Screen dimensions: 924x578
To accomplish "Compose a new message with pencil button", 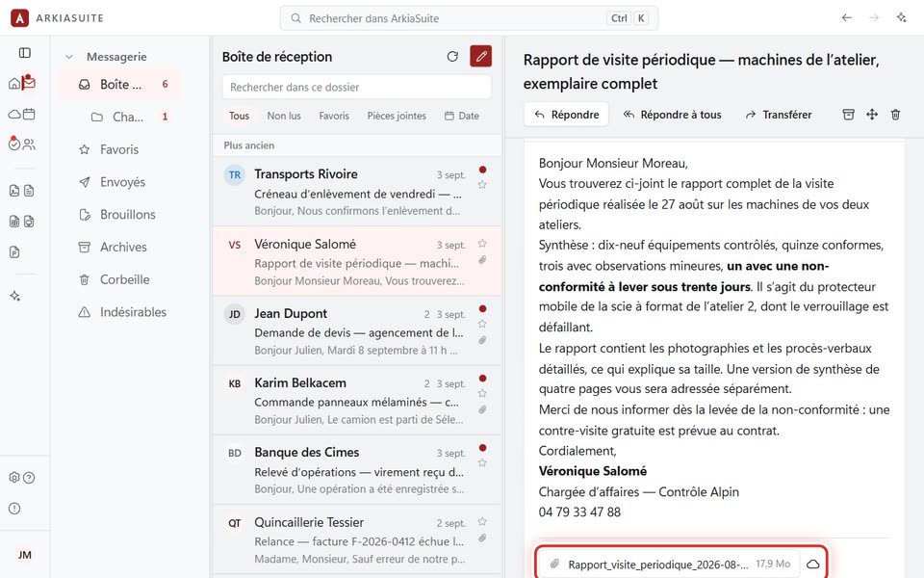I will [481, 57].
